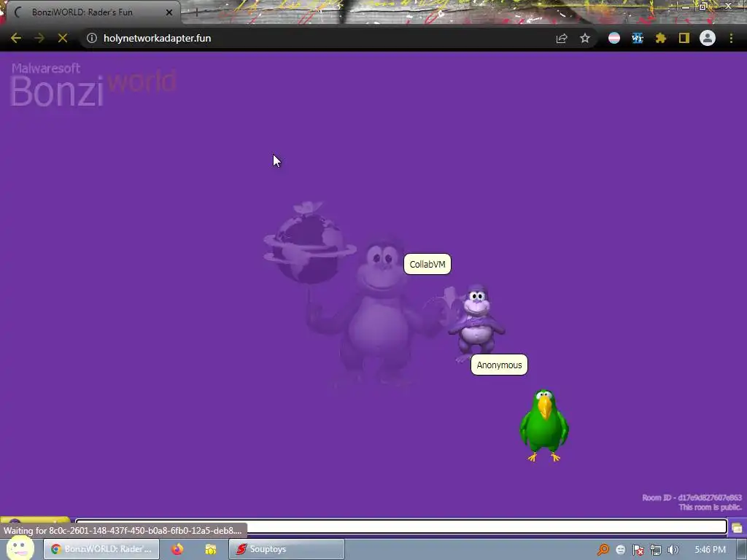
Task: Open the volume speaker tray icon
Action: tap(673, 550)
